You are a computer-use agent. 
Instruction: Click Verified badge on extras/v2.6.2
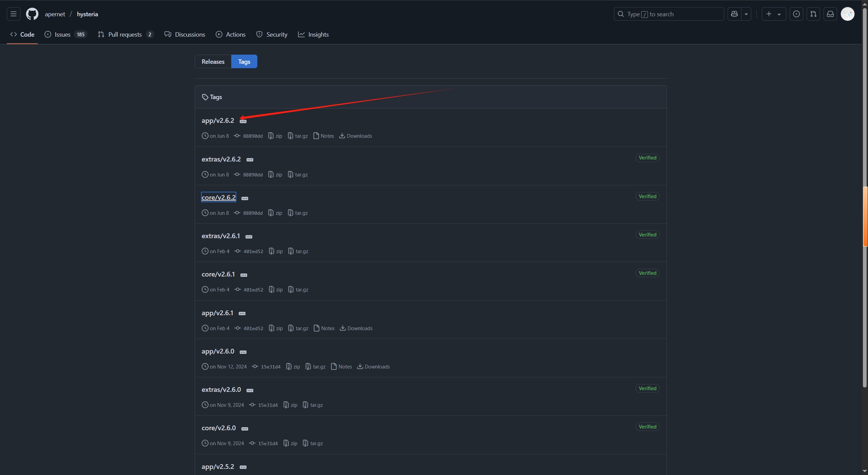click(x=647, y=158)
